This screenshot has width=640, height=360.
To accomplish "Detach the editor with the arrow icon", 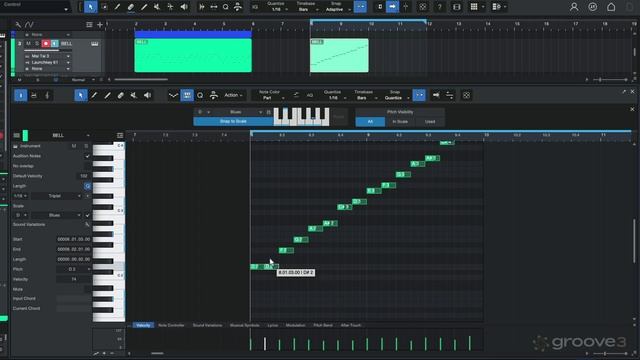I will tap(624, 92).
